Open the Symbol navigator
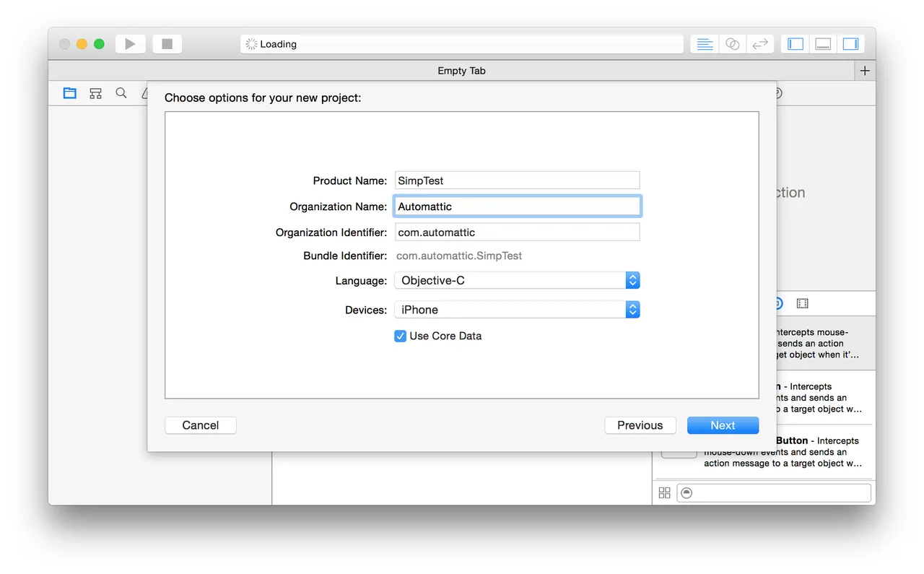Image resolution: width=924 pixels, height=574 pixels. [x=95, y=93]
